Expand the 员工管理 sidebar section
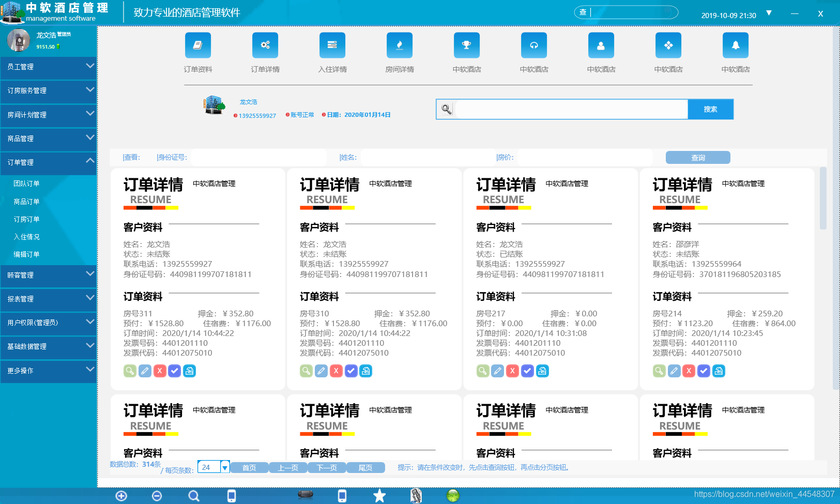Screen dimensions: 840x504 (x=48, y=67)
